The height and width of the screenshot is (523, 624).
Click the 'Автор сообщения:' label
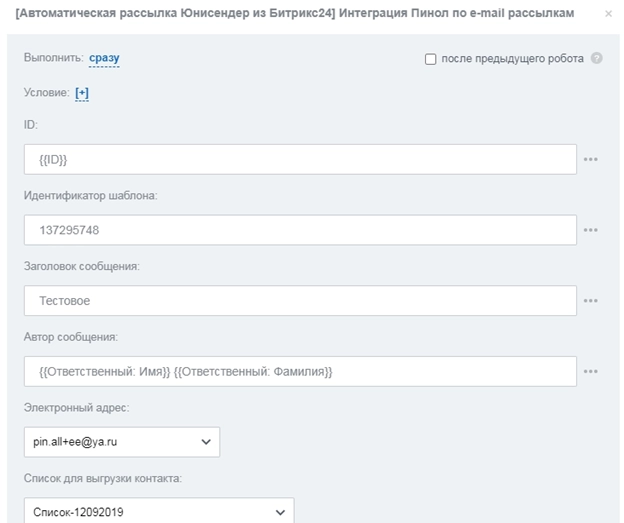pyautogui.click(x=71, y=337)
